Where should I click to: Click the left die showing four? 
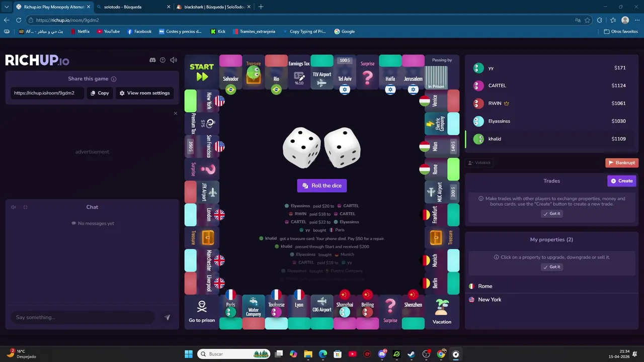point(301,147)
